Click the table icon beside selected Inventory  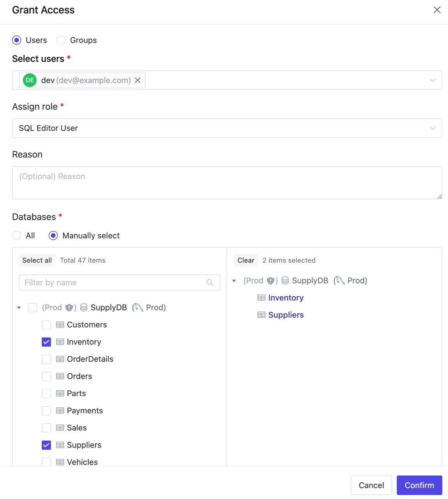[261, 298]
